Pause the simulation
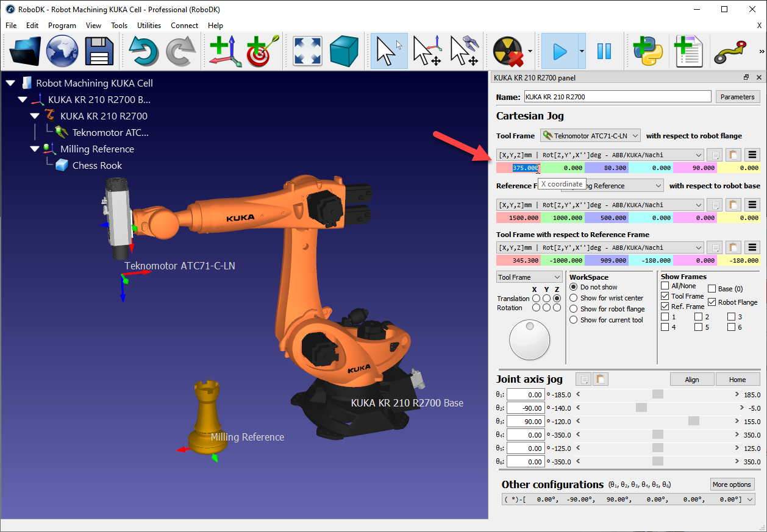Image resolution: width=767 pixels, height=532 pixels. pyautogui.click(x=604, y=52)
